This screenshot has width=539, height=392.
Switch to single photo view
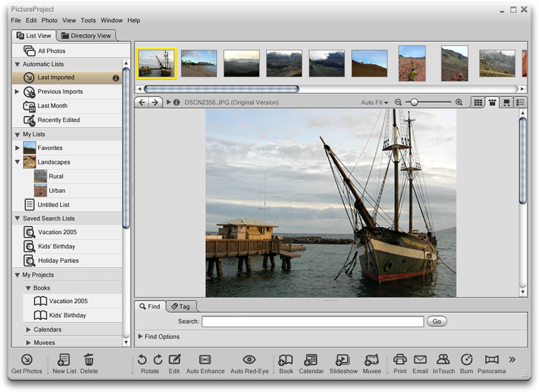pos(506,102)
